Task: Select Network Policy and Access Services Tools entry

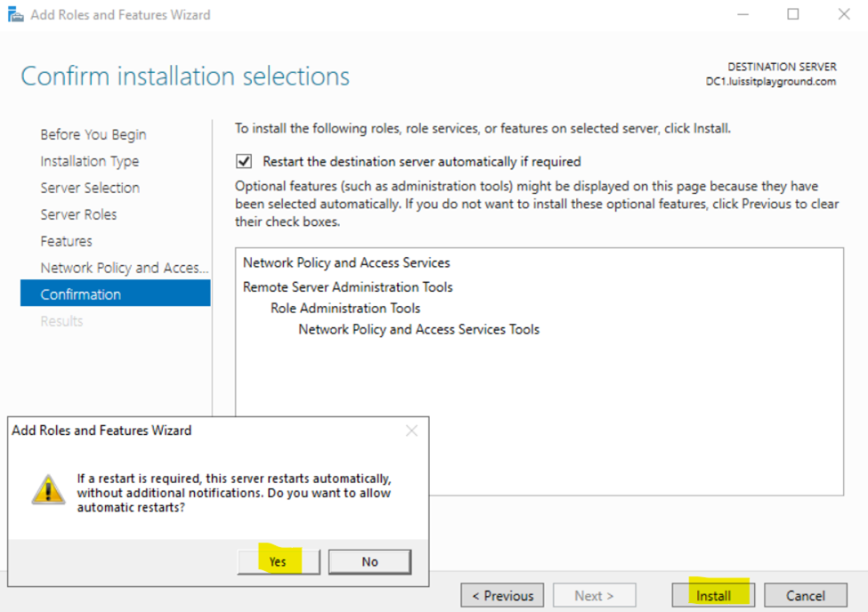Action: 418,329
